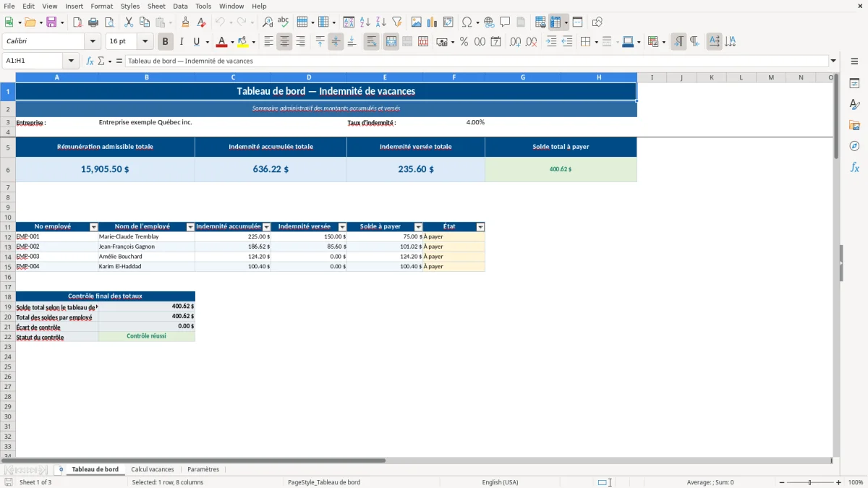The image size is (868, 488).
Task: Toggle Wrap Text
Action: pyautogui.click(x=371, y=42)
